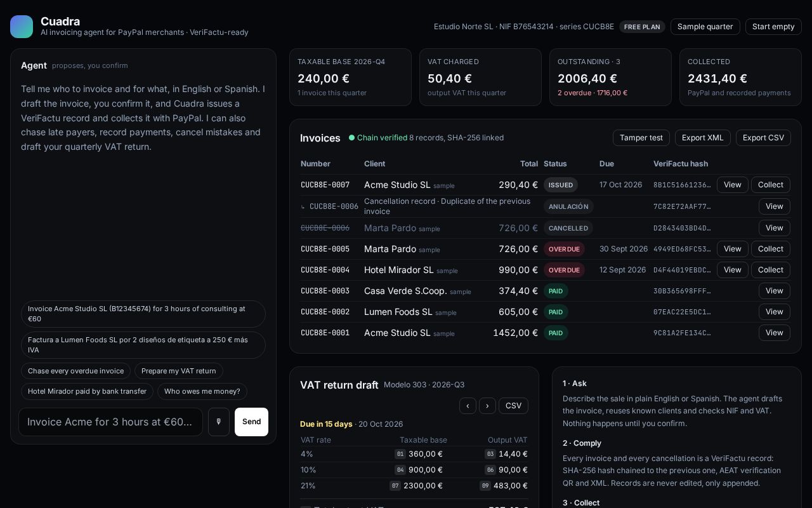Run the Tamper test

pyautogui.click(x=641, y=138)
